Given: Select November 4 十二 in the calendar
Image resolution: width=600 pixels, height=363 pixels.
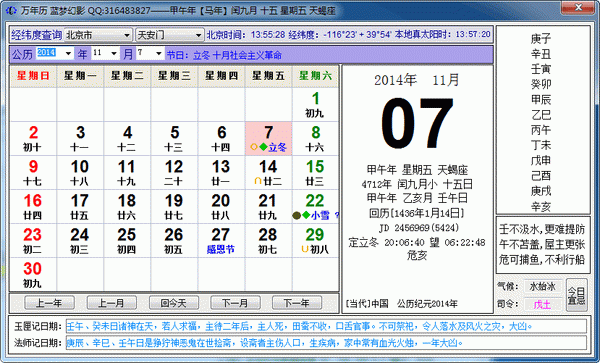Looking at the screenshot, I should click(127, 138).
